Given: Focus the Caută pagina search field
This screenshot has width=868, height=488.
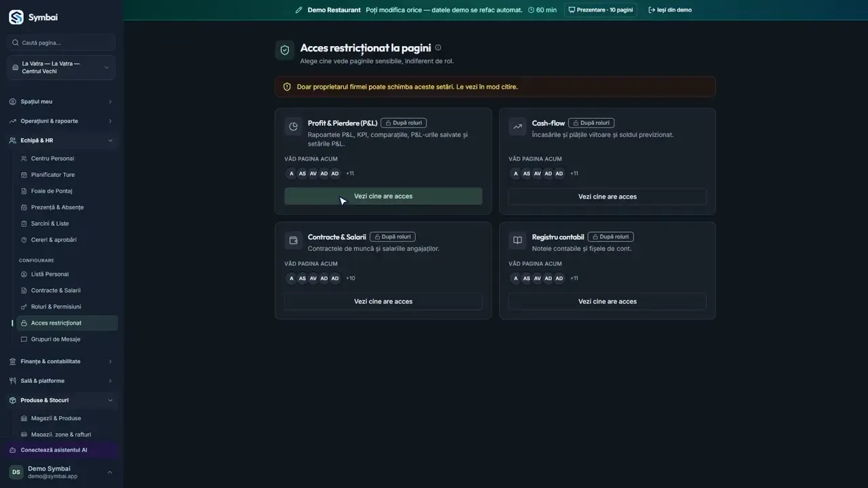Looking at the screenshot, I should (61, 43).
